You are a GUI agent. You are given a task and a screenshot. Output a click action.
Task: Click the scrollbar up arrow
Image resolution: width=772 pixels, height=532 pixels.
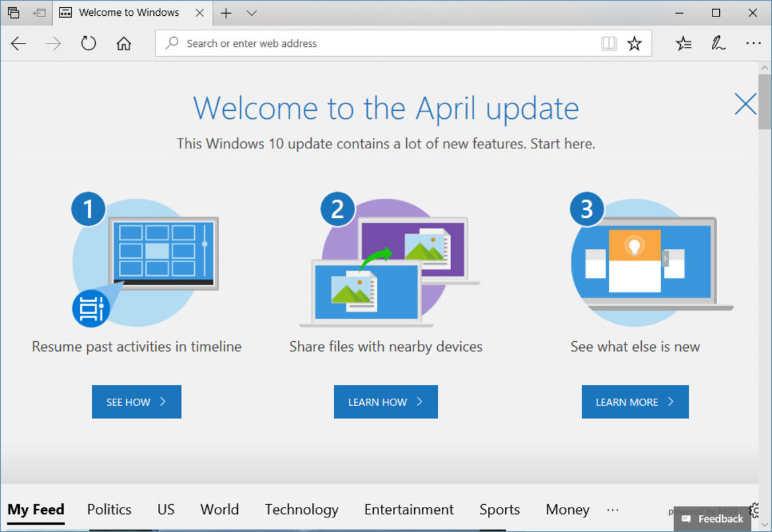(765, 67)
